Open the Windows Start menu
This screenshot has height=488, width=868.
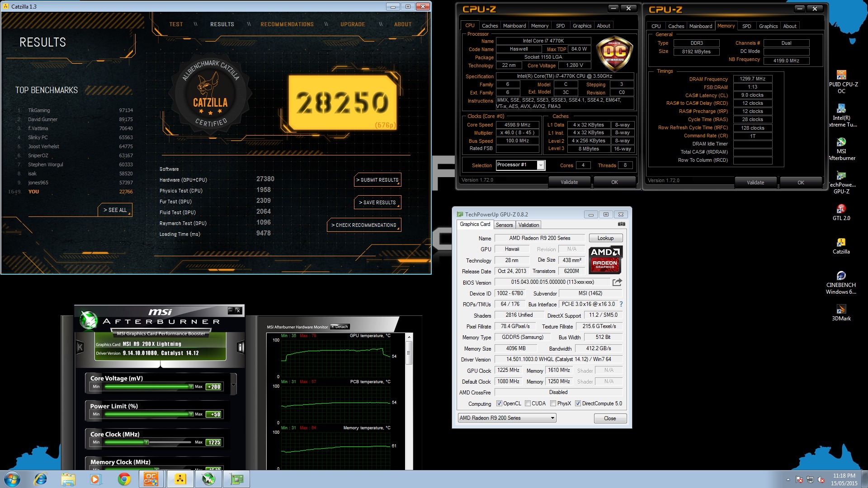(x=12, y=479)
